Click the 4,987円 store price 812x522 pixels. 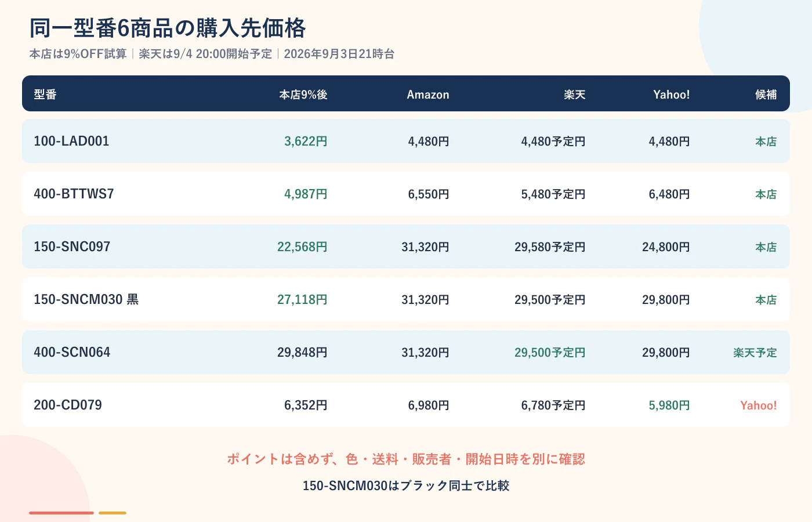(306, 194)
